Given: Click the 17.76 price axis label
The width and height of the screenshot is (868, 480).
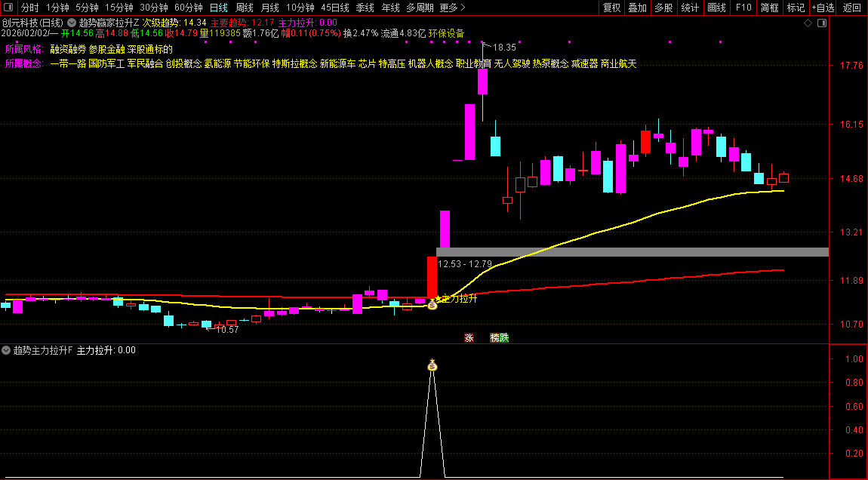Looking at the screenshot, I should pos(851,66).
